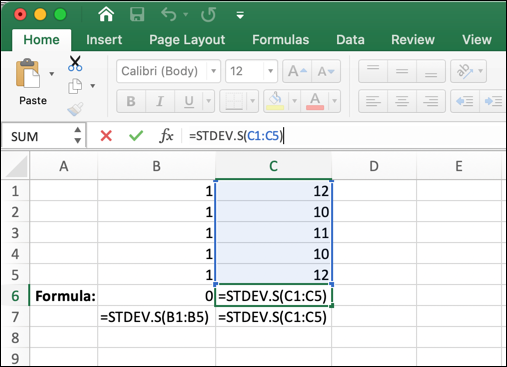Expand the Paste options arrow
The width and height of the screenshot is (507, 367).
[x=52, y=74]
